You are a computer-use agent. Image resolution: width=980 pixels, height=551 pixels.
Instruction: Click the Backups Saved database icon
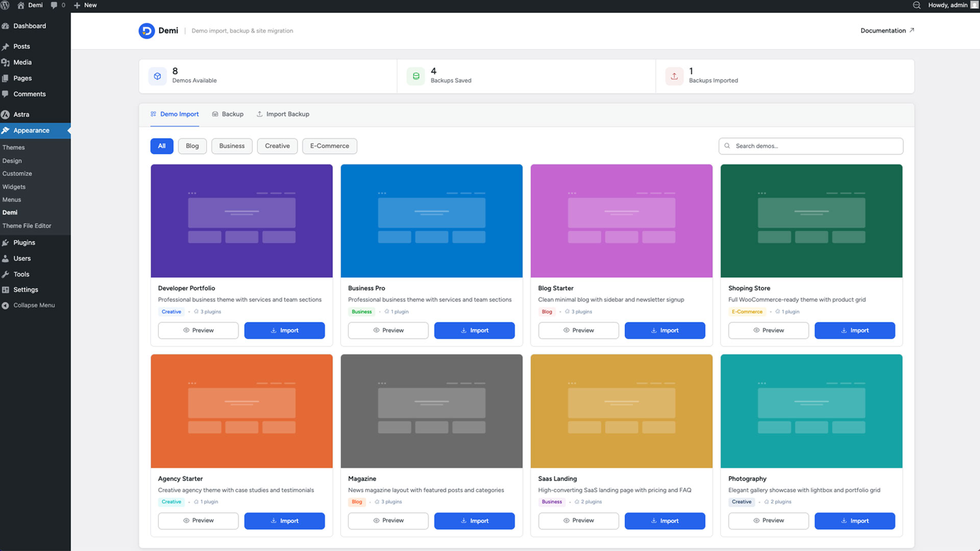[x=416, y=76]
